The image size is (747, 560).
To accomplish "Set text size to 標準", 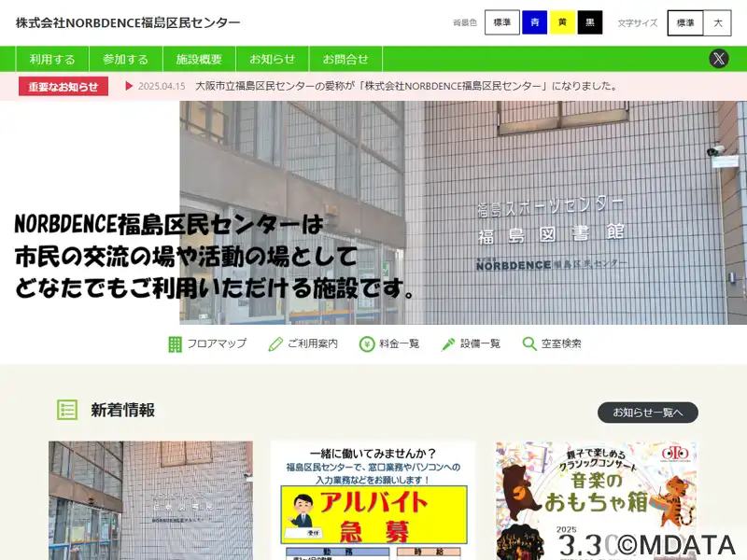I will (x=685, y=22).
